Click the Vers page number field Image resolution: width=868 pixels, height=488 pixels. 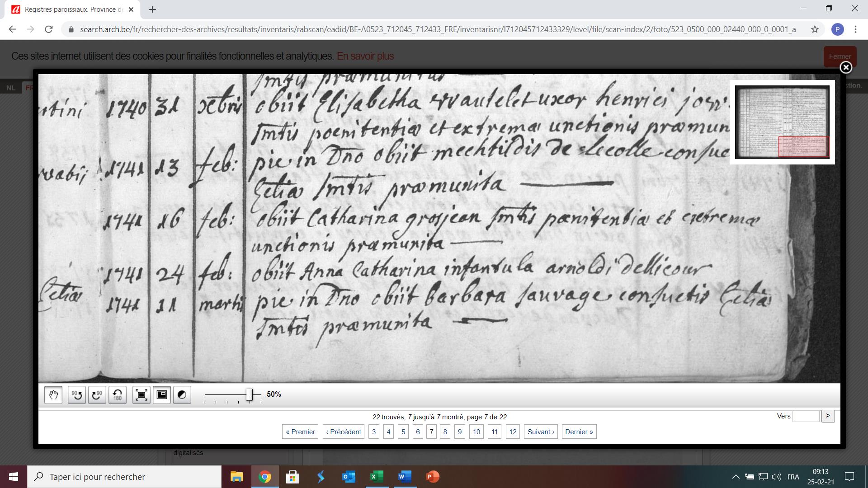pos(806,416)
